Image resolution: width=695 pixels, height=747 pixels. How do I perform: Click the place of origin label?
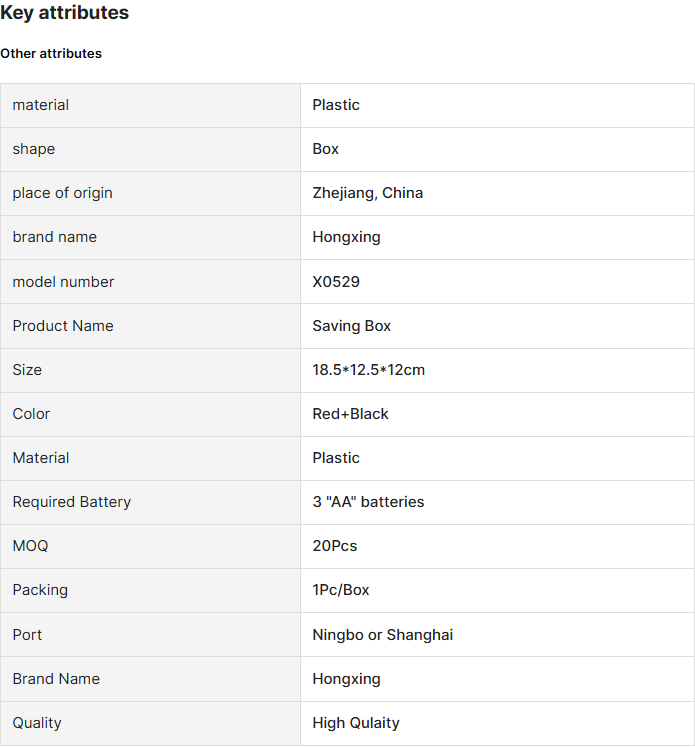(62, 193)
